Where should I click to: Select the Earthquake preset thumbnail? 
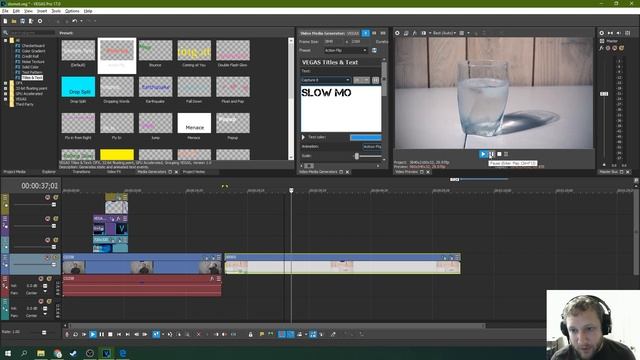156,87
